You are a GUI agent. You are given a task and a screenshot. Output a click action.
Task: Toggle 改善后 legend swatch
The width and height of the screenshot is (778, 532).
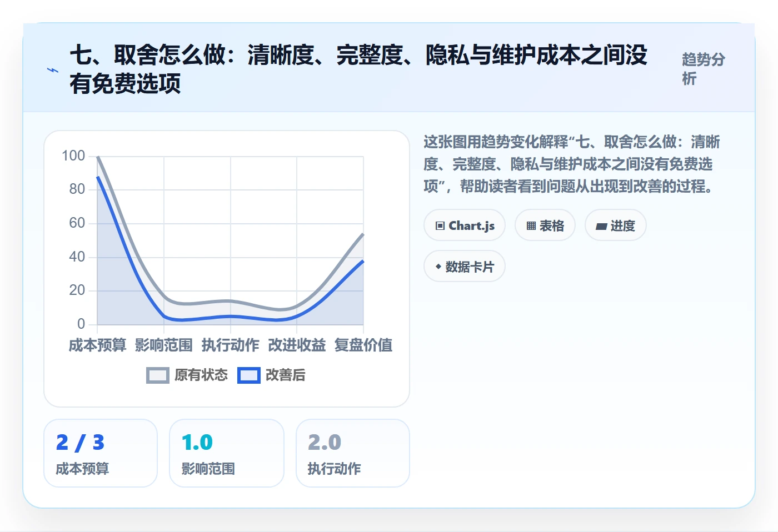coord(249,375)
